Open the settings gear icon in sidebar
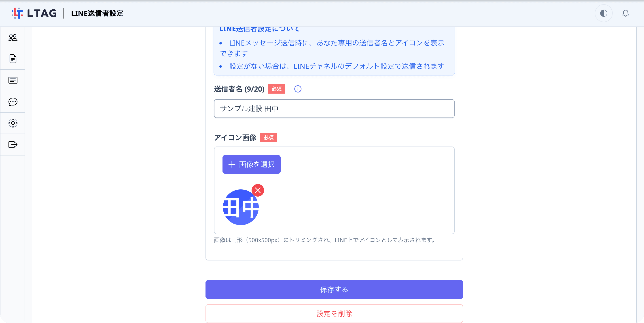The width and height of the screenshot is (644, 323). tap(13, 123)
